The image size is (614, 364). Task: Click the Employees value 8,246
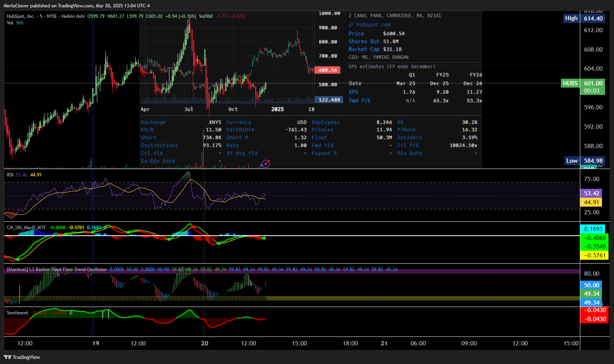tap(384, 122)
